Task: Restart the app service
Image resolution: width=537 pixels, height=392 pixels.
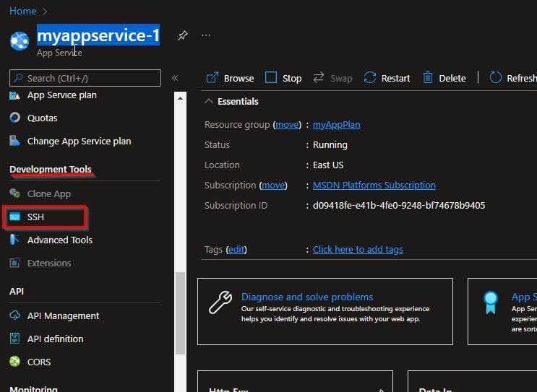Action: (387, 78)
